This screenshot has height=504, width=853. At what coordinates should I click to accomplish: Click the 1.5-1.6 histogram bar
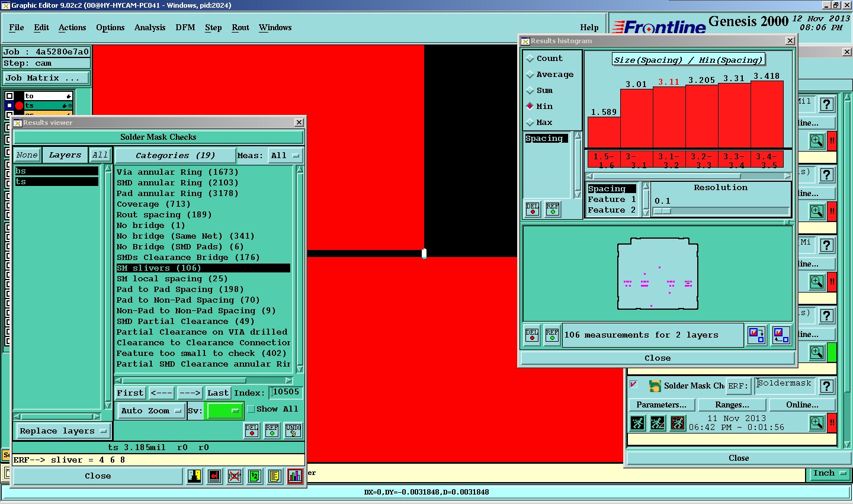[x=604, y=133]
